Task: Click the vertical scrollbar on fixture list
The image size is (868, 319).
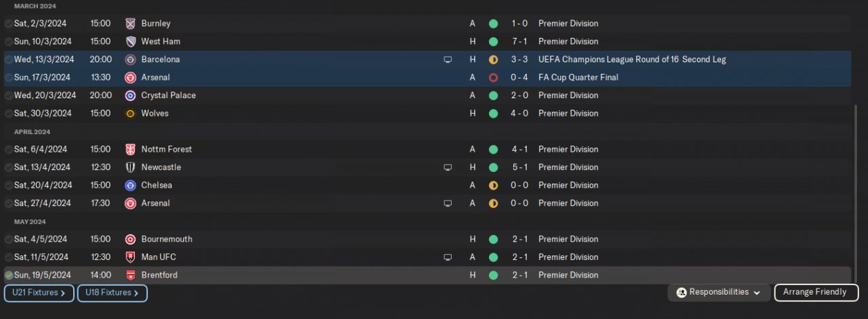Action: [x=856, y=190]
